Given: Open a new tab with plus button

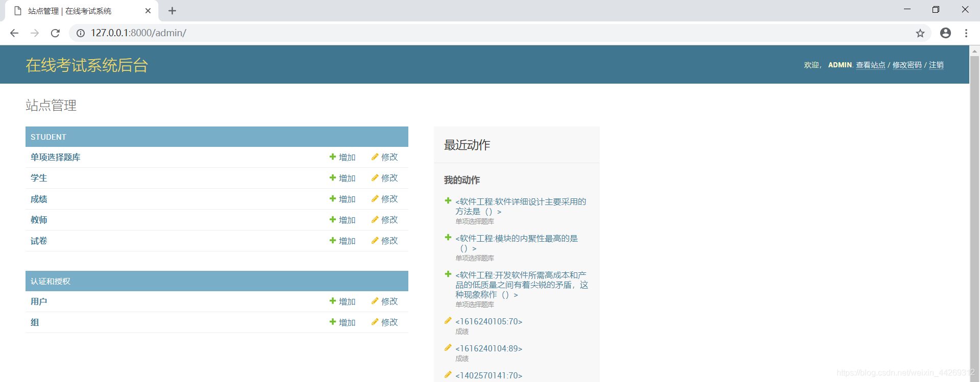Looking at the screenshot, I should point(172,11).
